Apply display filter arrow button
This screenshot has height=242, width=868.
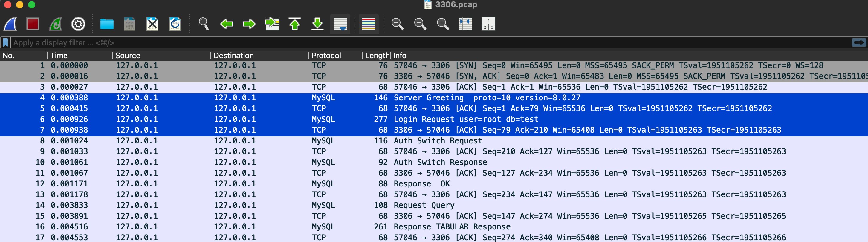(x=858, y=42)
